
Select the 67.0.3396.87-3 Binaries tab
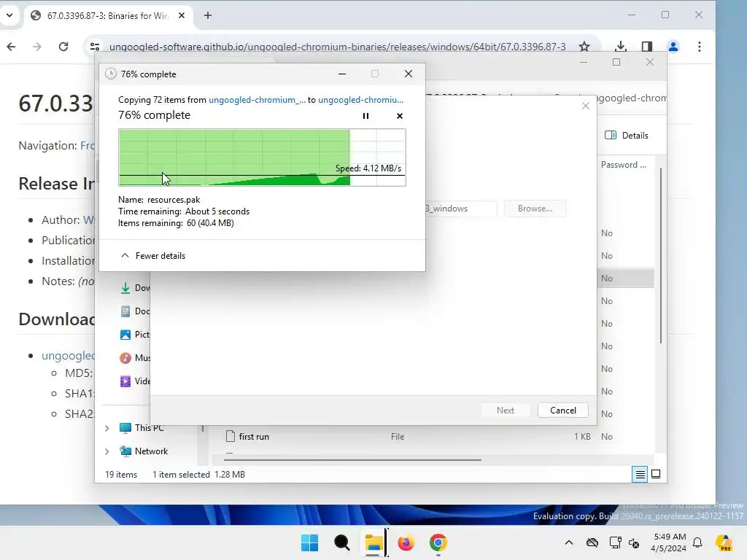(x=107, y=16)
